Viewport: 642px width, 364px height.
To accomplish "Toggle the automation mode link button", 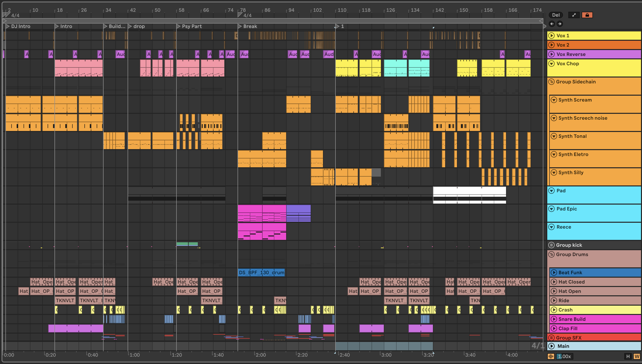I will click(574, 15).
